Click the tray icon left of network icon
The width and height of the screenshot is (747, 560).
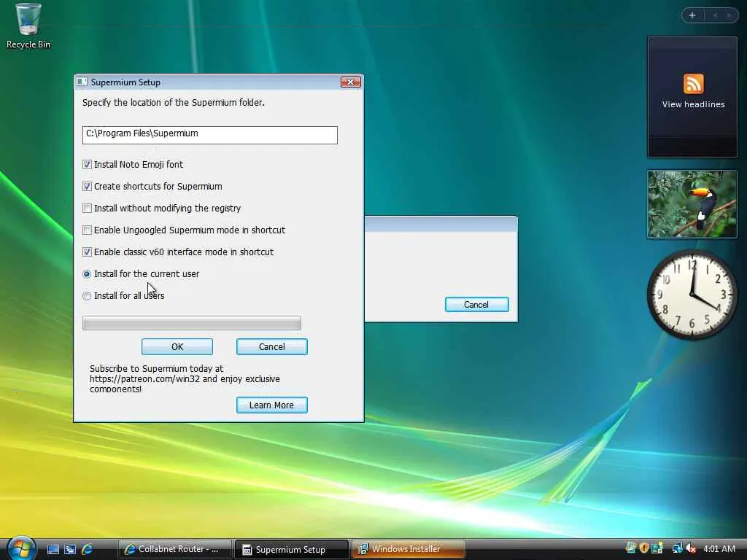(657, 548)
